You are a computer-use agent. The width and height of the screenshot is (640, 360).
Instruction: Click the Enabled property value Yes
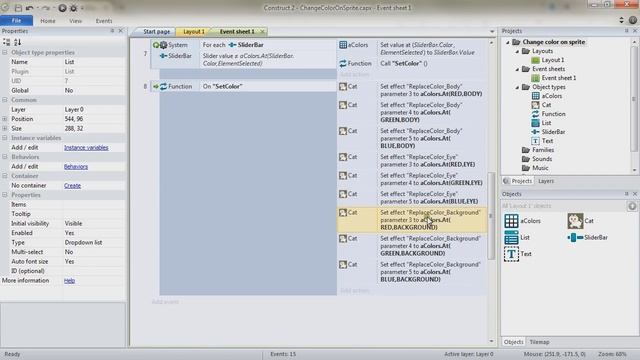point(94,233)
